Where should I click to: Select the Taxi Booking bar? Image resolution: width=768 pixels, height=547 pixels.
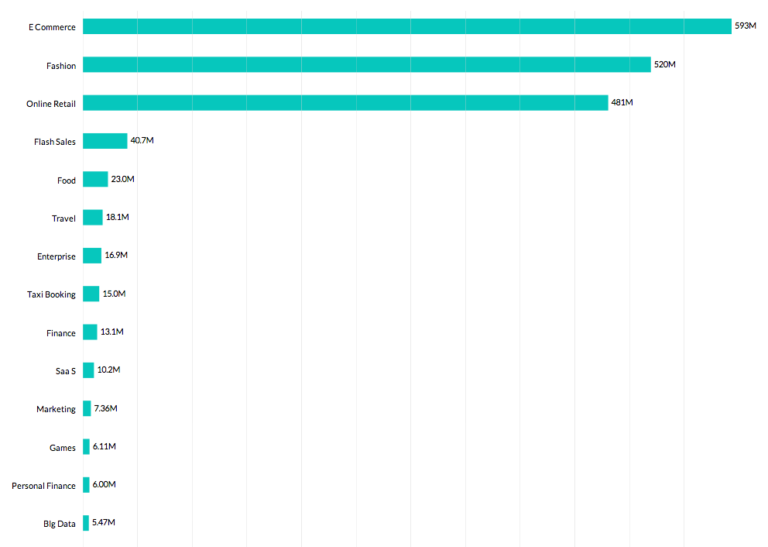91,294
